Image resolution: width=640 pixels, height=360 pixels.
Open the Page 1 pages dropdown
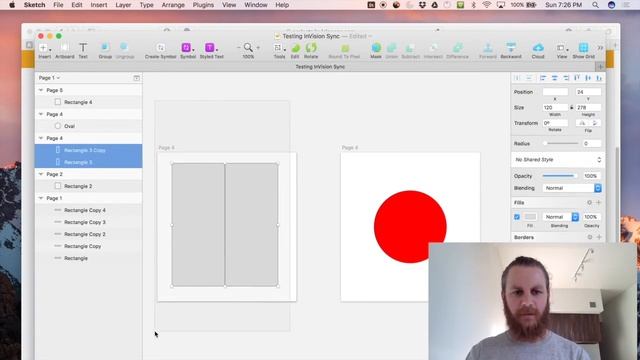tap(49, 78)
